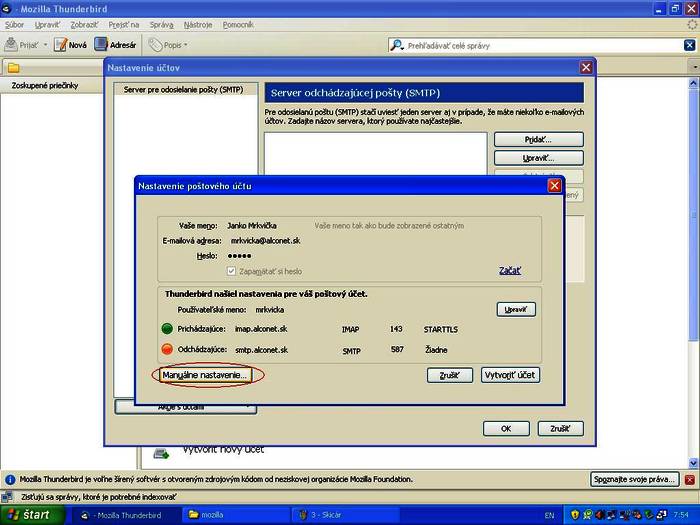Select outgoing server smtp.alconet.sk text
Image resolution: width=700 pixels, height=525 pixels.
pos(261,350)
